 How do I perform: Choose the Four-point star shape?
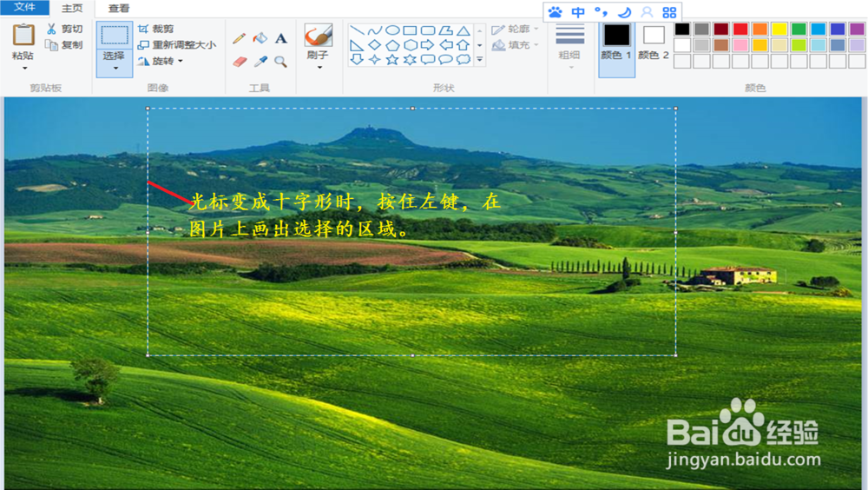(x=375, y=59)
